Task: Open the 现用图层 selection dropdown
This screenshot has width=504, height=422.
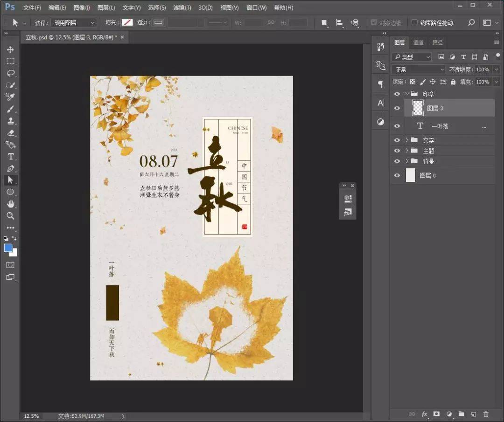Action: coord(74,23)
